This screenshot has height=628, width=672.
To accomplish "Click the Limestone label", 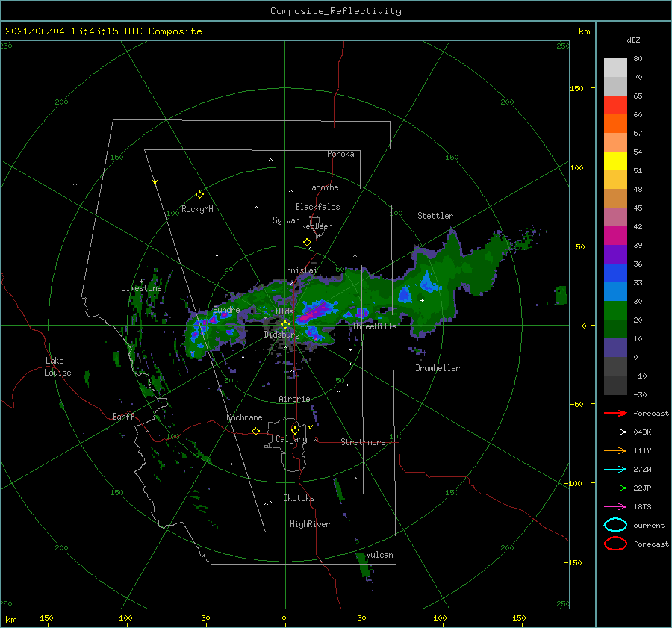I will coord(141,288).
